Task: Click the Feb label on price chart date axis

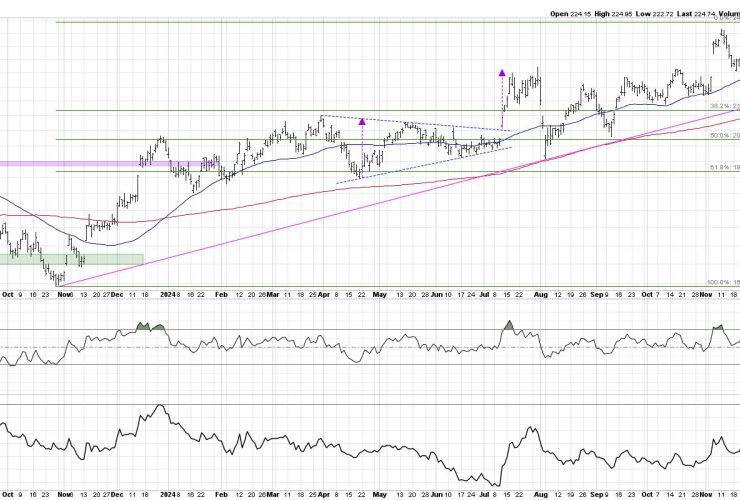Action: tap(221, 295)
